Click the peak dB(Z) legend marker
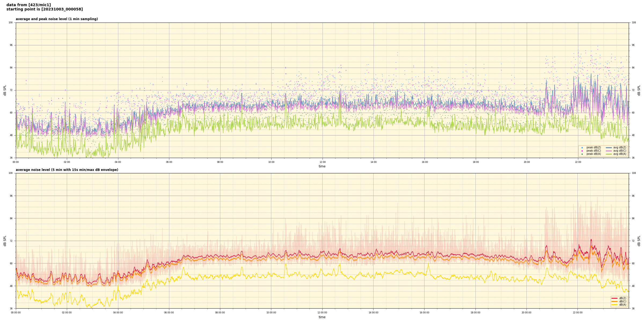This screenshot has height=322, width=644. tap(582, 148)
